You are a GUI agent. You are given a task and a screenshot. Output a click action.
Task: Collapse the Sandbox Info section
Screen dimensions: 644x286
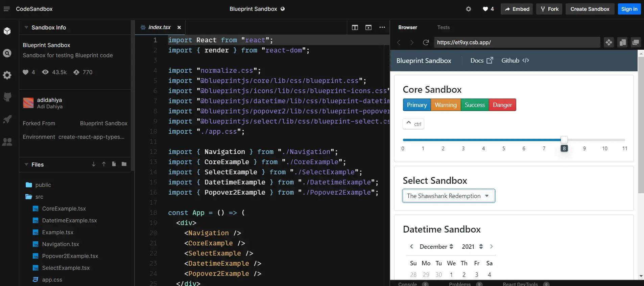click(x=26, y=27)
